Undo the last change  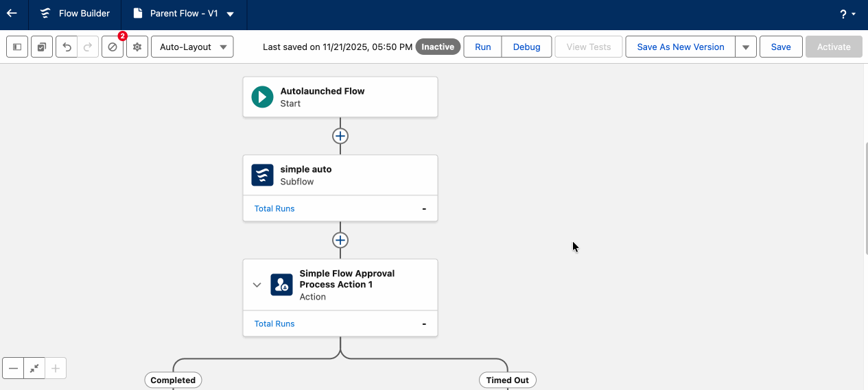pos(67,47)
